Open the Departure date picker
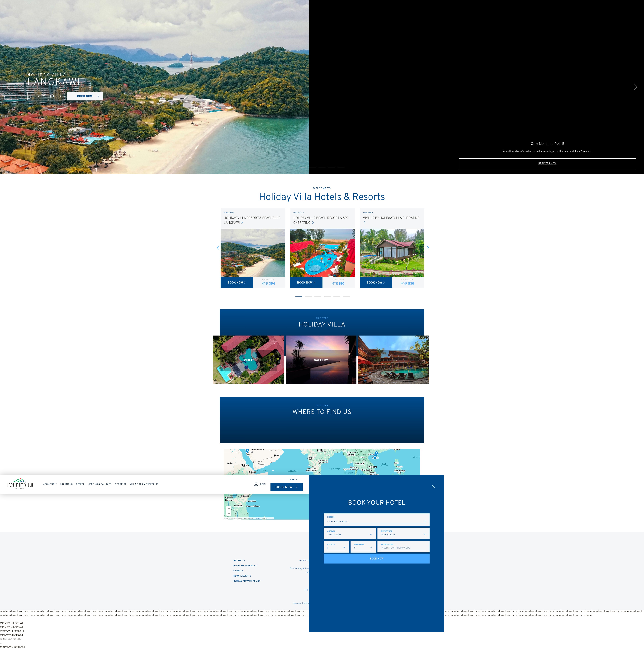644x649 pixels. coord(403,533)
